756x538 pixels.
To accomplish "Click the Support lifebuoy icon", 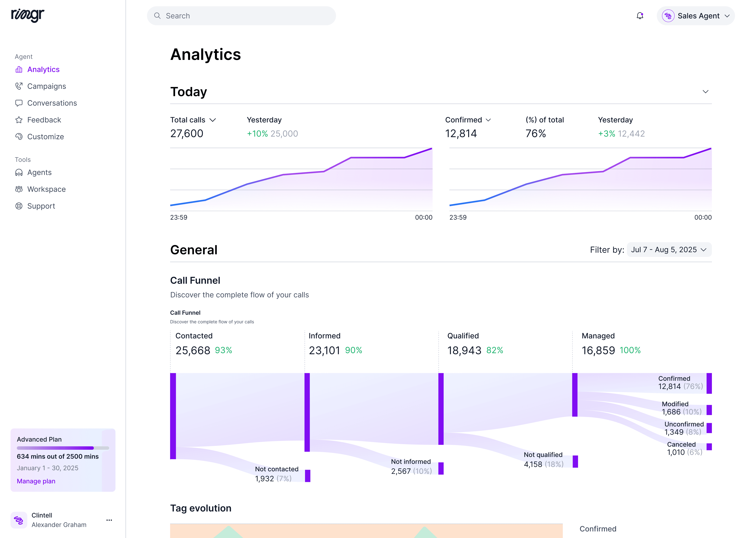I will pos(19,206).
